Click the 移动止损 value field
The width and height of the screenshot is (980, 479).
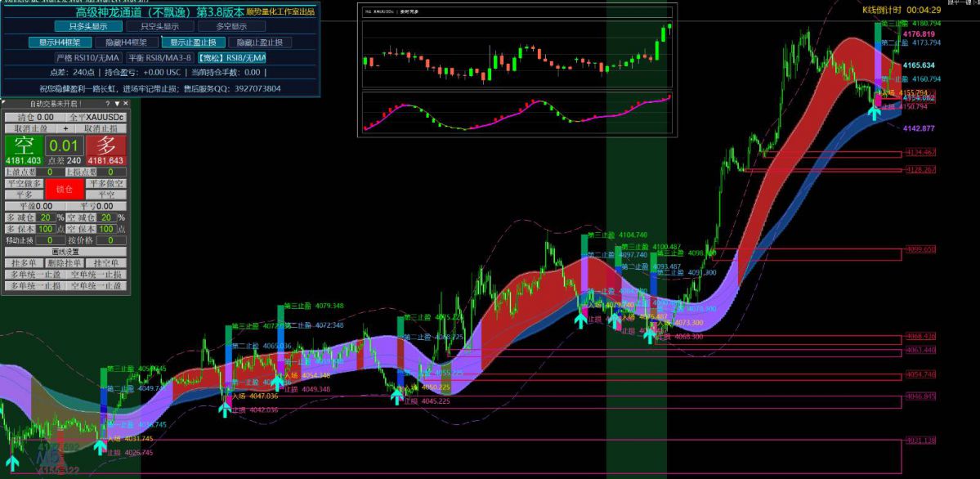50,240
